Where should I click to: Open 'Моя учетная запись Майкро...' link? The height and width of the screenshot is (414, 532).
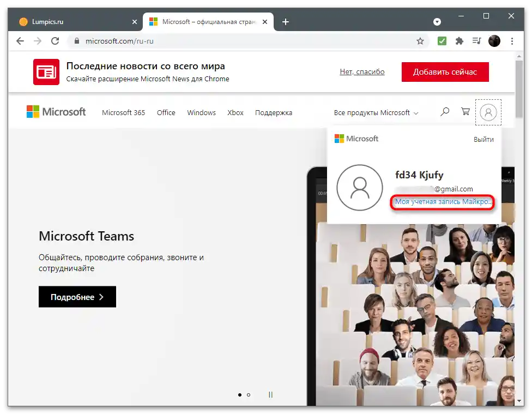click(x=443, y=202)
